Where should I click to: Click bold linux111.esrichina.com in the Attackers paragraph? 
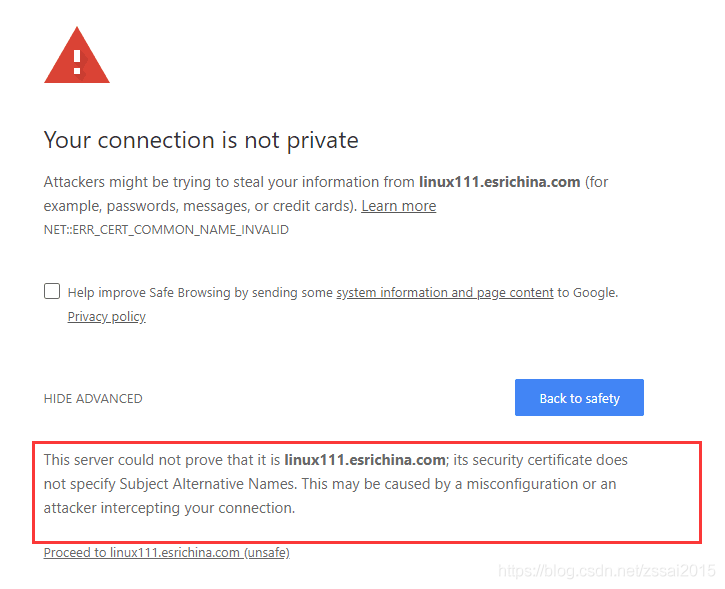click(x=499, y=182)
